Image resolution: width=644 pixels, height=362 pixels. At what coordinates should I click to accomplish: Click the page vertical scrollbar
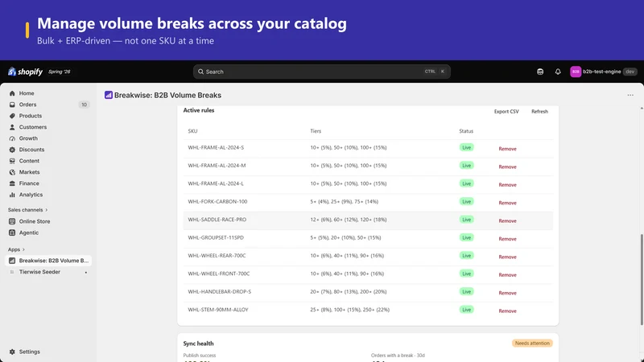(x=642, y=278)
